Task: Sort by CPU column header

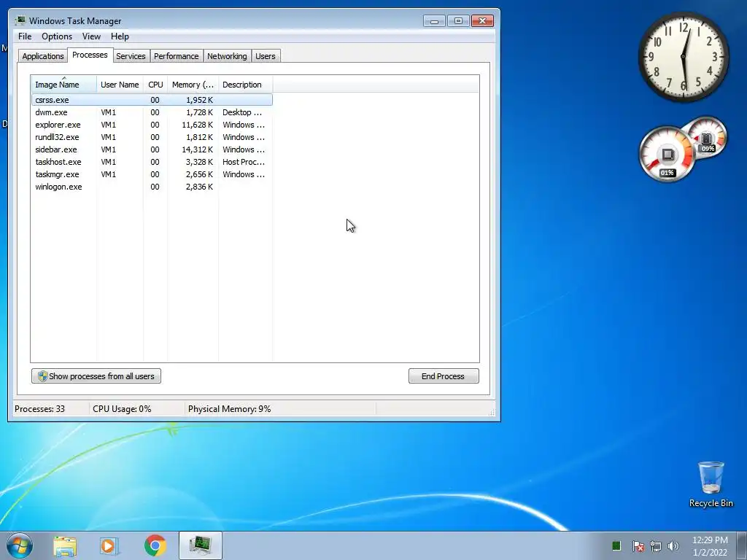Action: 155,85
